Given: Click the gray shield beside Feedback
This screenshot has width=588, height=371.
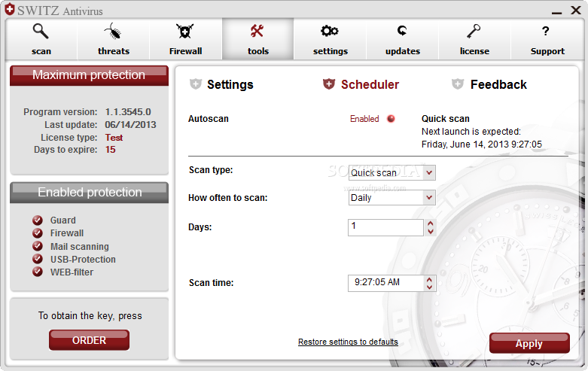Looking at the screenshot, I should 458,84.
